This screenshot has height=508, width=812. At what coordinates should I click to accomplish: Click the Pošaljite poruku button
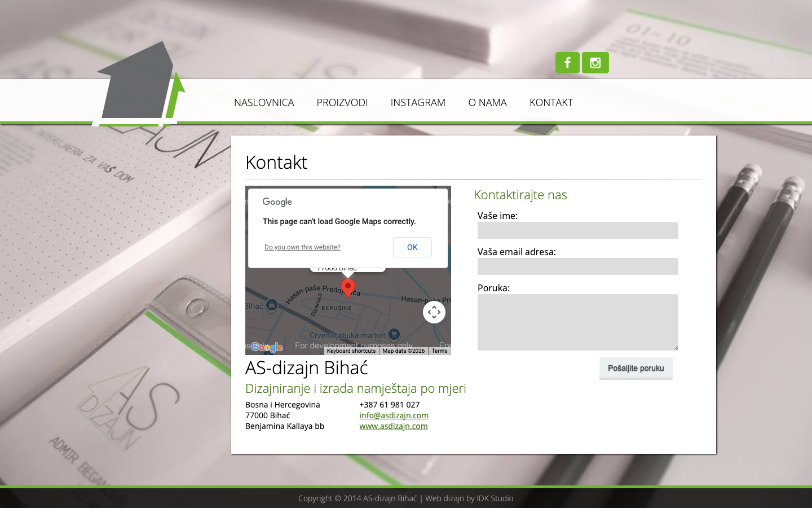(636, 368)
